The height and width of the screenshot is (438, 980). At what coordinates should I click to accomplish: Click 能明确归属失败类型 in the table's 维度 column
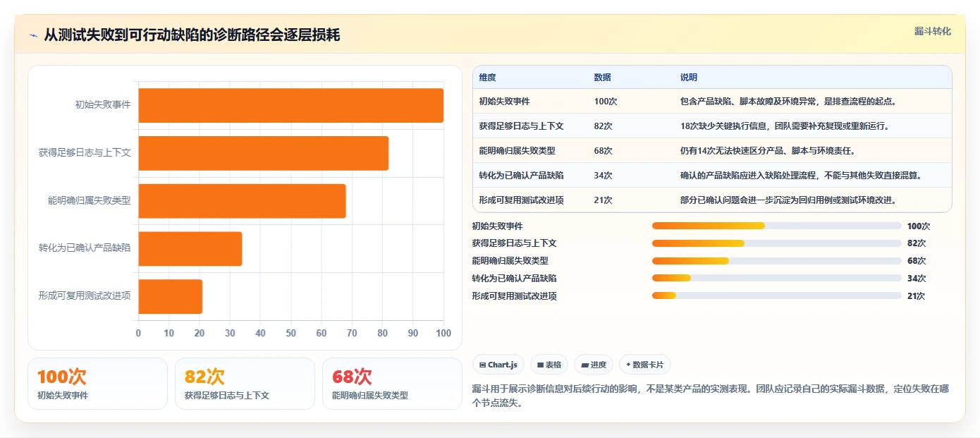517,151
